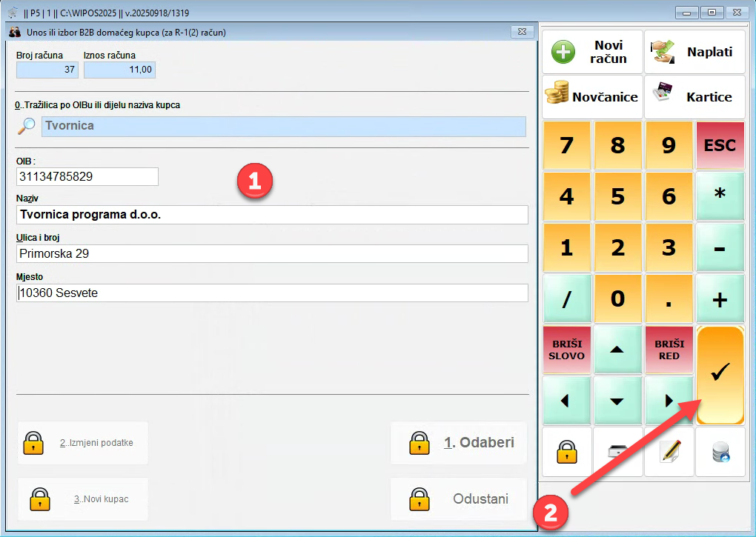Click the magnifying glass search icon
This screenshot has width=756, height=537.
(x=26, y=126)
